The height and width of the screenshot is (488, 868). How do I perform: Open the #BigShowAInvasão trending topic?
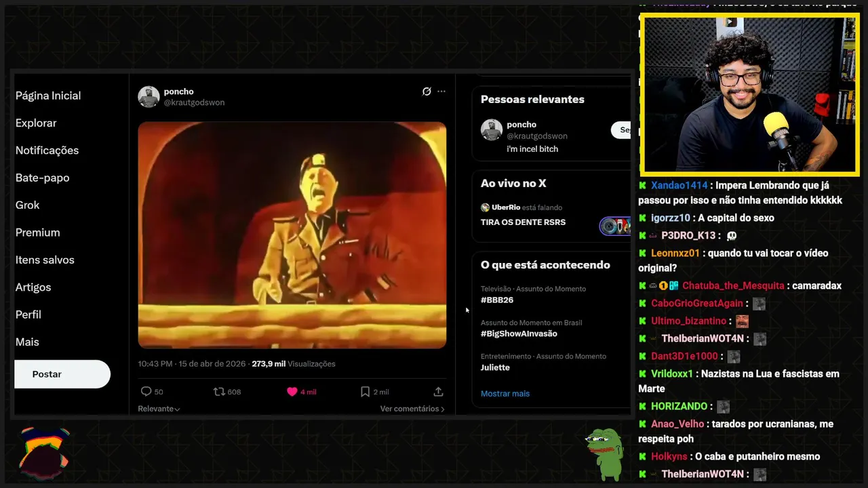(519, 333)
